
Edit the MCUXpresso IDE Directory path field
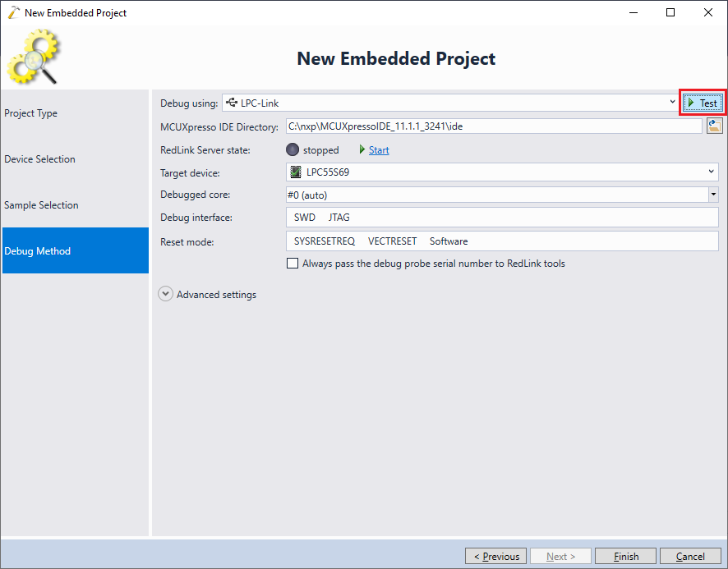coord(494,126)
